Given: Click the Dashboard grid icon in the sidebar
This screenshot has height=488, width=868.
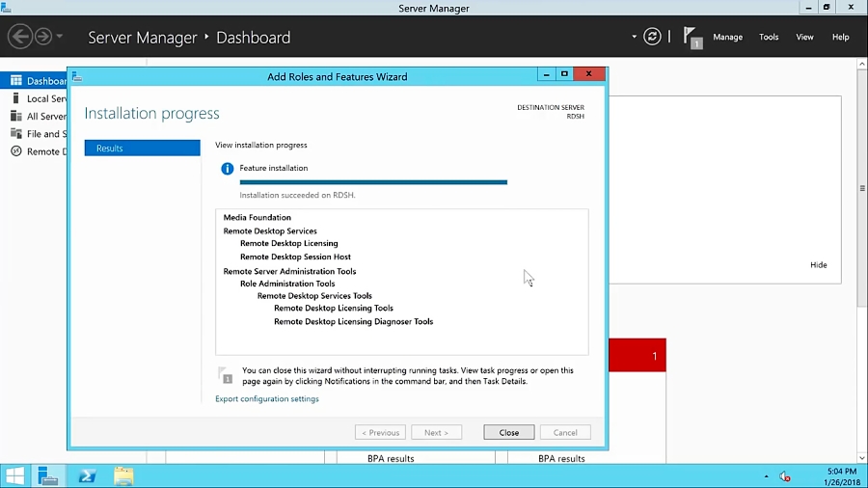Looking at the screenshot, I should click(x=16, y=81).
